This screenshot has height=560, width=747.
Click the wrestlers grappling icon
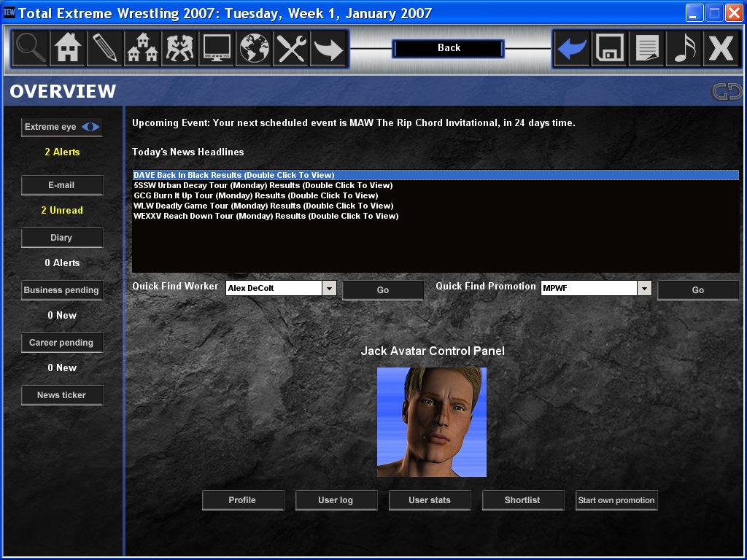click(179, 49)
